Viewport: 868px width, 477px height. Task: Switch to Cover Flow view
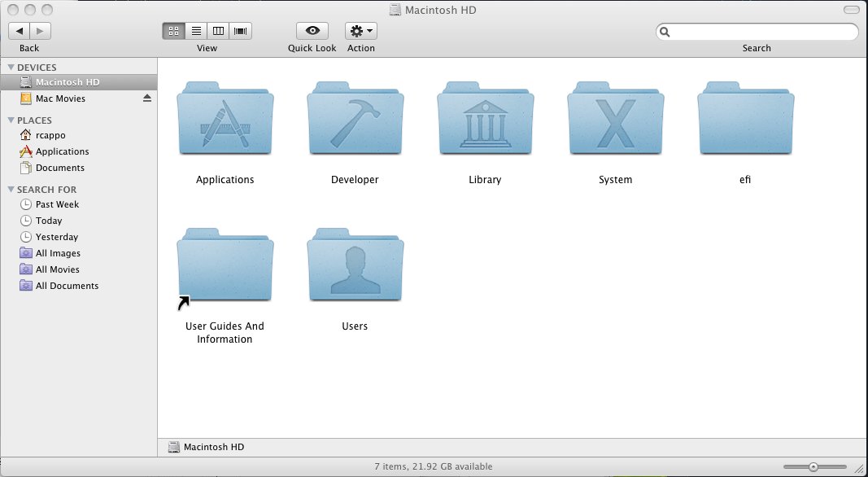coord(240,31)
